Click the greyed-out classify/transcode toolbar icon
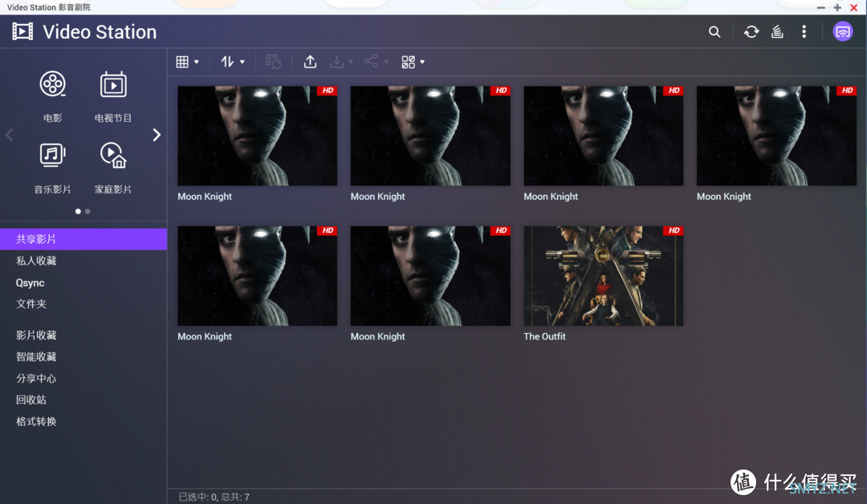The width and height of the screenshot is (867, 504). click(x=273, y=62)
